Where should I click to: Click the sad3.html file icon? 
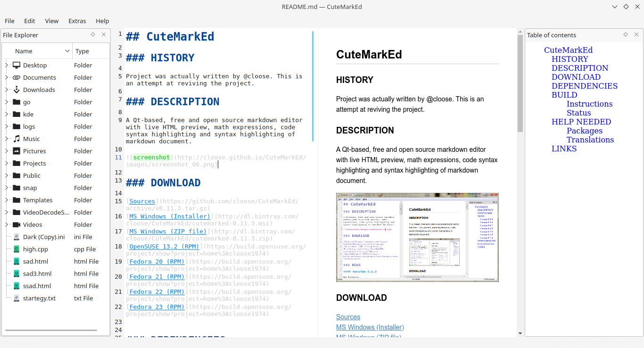[x=17, y=273]
